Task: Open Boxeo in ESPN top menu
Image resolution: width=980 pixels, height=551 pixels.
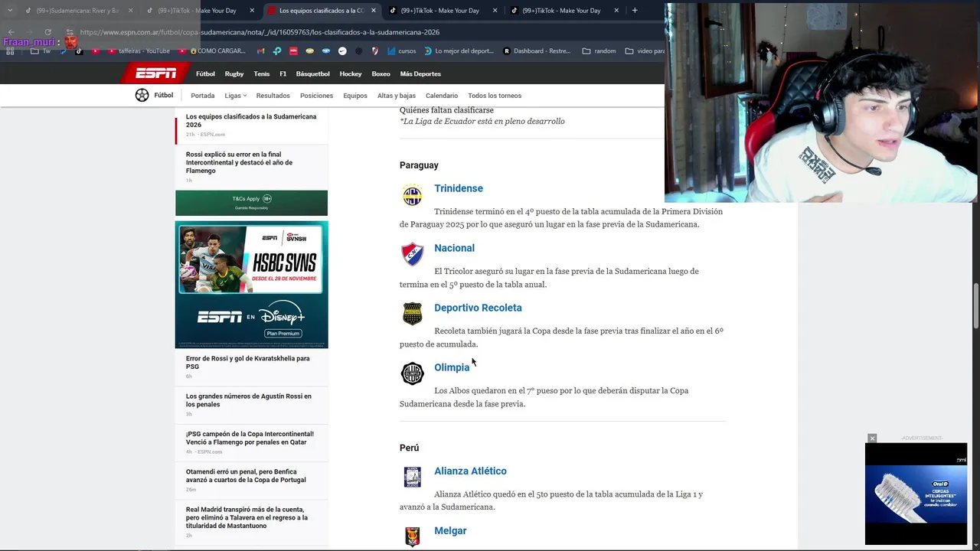Action: pyautogui.click(x=381, y=74)
